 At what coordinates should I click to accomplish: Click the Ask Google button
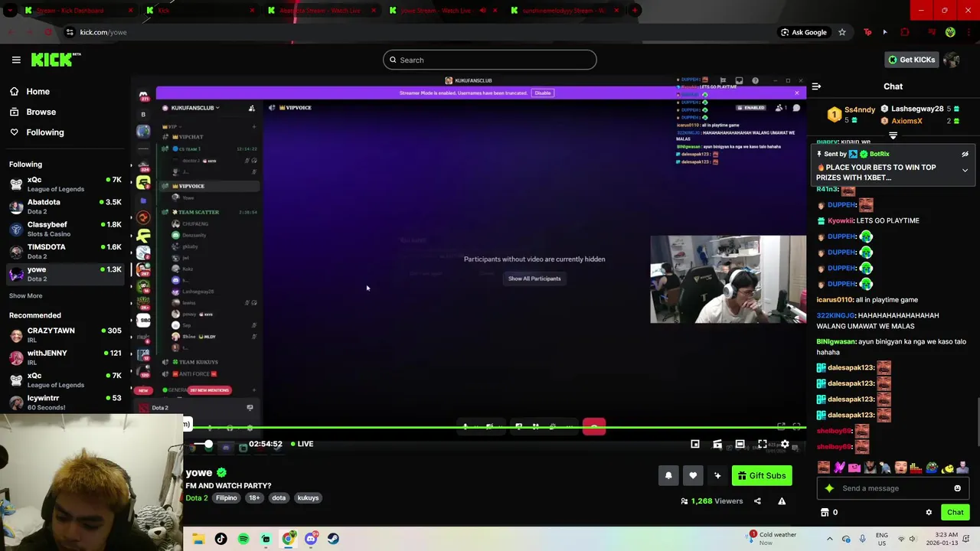point(804,32)
